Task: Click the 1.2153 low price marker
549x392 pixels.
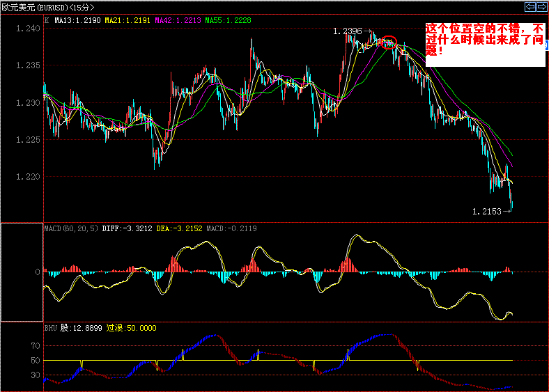Action: tap(487, 211)
